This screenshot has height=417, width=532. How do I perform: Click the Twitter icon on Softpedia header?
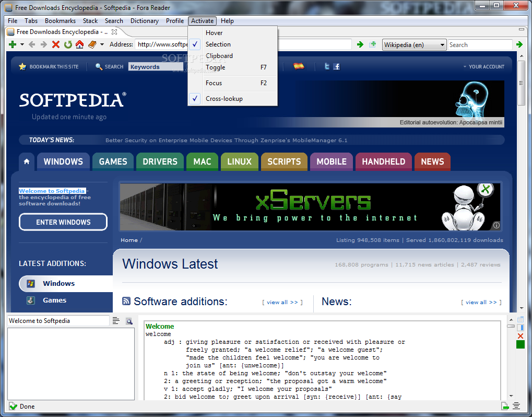[327, 66]
